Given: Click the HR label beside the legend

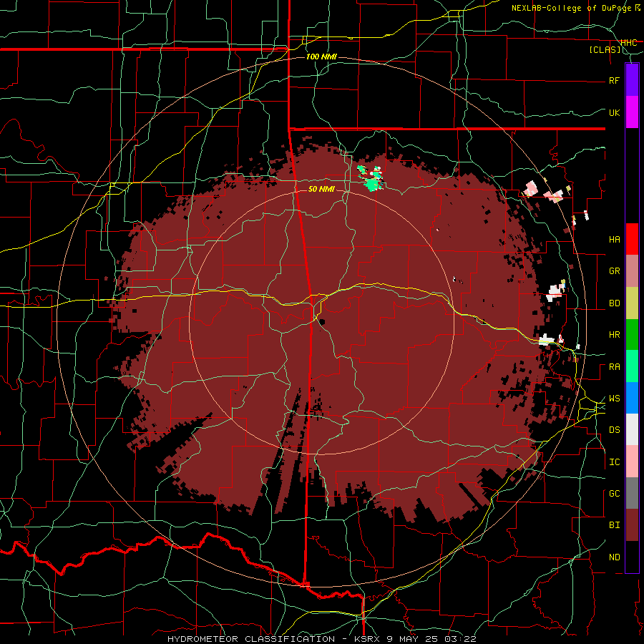Looking at the screenshot, I should click(x=615, y=335).
